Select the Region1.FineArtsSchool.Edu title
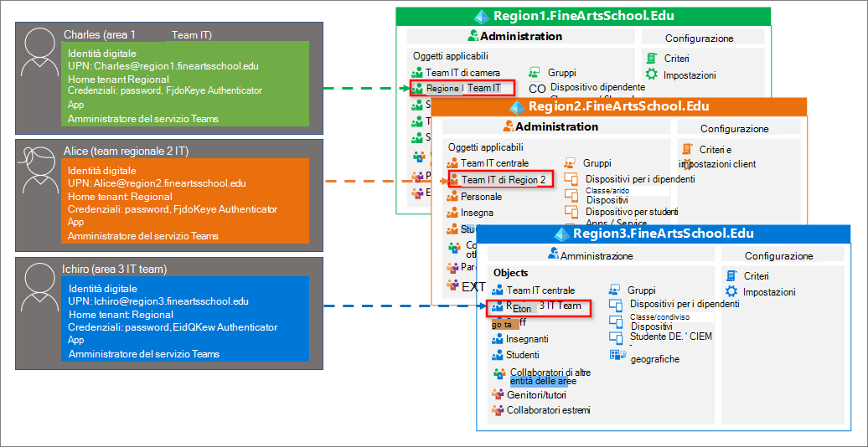Screen dimensions: 868x447 583,16
